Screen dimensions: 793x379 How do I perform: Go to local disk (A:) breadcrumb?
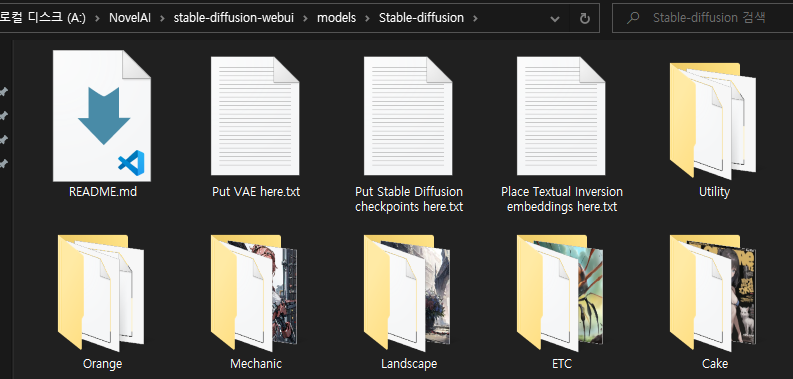[x=43, y=18]
